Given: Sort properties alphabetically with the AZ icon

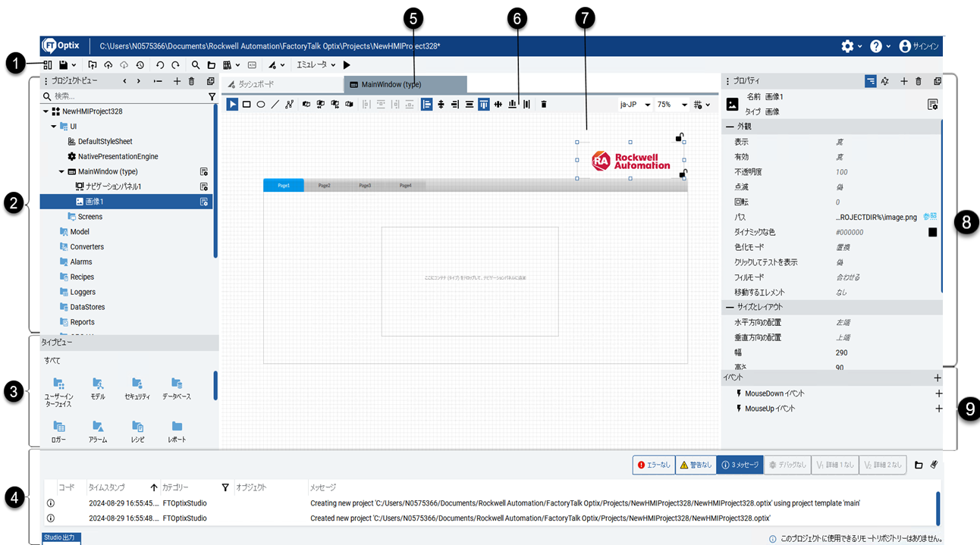Looking at the screenshot, I should coord(884,81).
